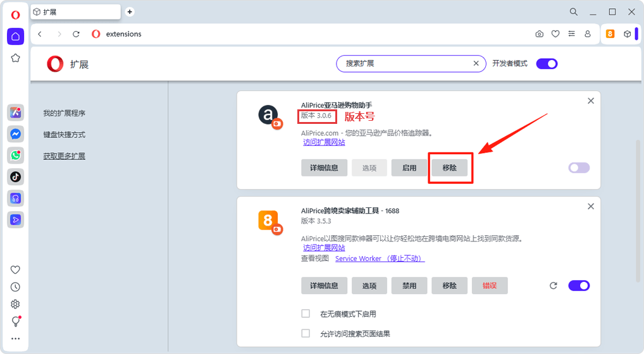This screenshot has width=644, height=354.
Task: Click the AliPrice 1688 extension toolbar icon
Action: click(x=610, y=34)
